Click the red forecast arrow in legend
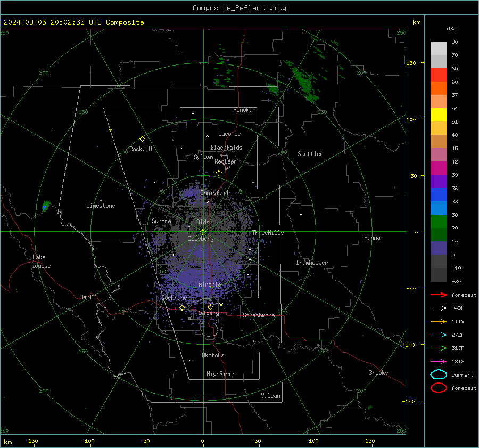This screenshot has width=479, height=448. click(x=439, y=295)
